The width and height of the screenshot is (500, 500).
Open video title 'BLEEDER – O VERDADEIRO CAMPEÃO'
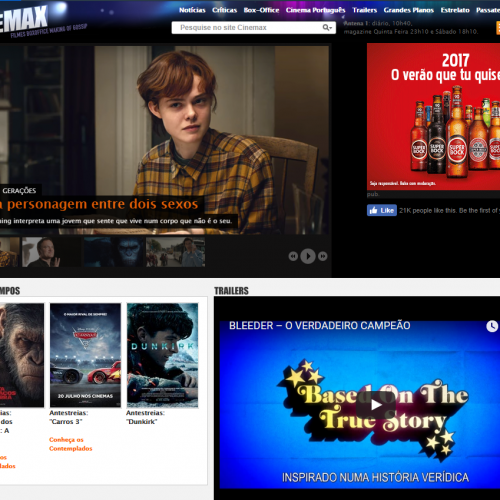(x=319, y=325)
